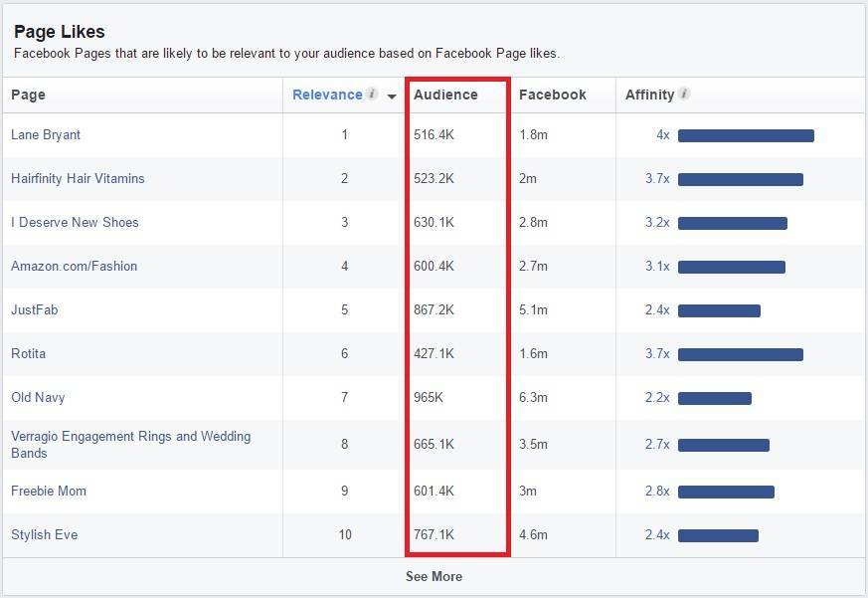The height and width of the screenshot is (598, 868).
Task: Click the Relevance info icon
Action: click(373, 94)
